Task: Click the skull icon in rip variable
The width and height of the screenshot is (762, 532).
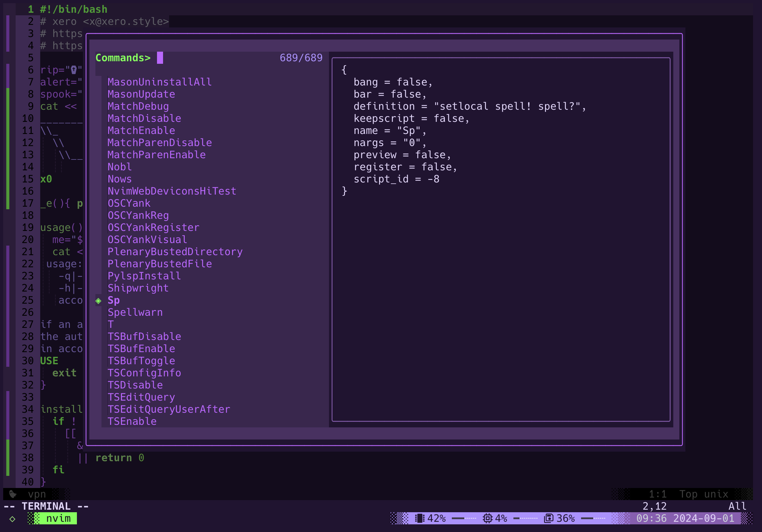Action: [x=74, y=70]
